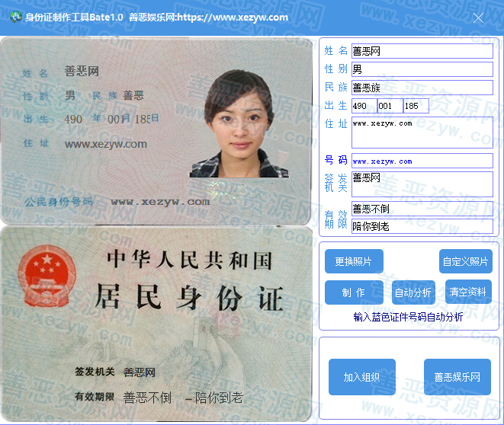Click the 制作 create button
Viewport: 504px width, 425px height.
pyautogui.click(x=354, y=292)
